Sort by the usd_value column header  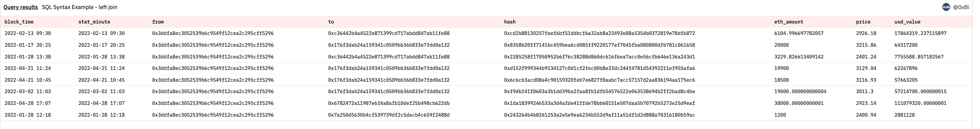coord(907,22)
